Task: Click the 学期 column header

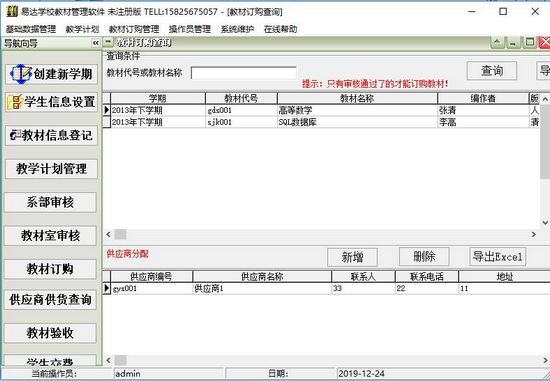Action: coord(158,98)
